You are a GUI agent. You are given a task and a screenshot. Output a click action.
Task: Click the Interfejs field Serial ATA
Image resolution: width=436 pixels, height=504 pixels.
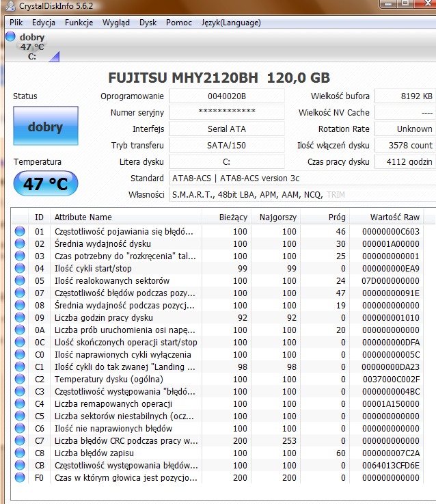click(227, 129)
